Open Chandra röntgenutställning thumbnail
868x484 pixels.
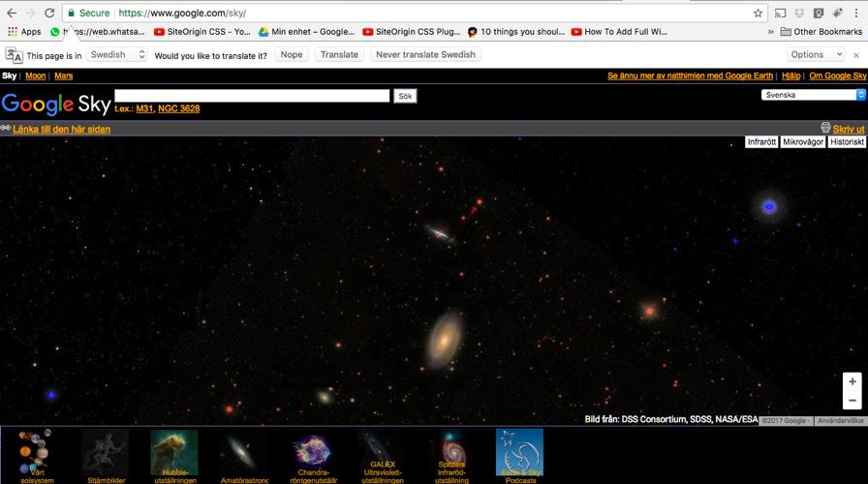[313, 456]
